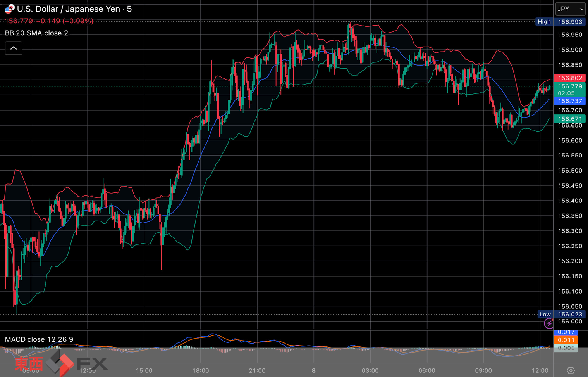Click the 18:00 time axis label
Image resolution: width=588 pixels, height=377 pixels.
coord(201,370)
